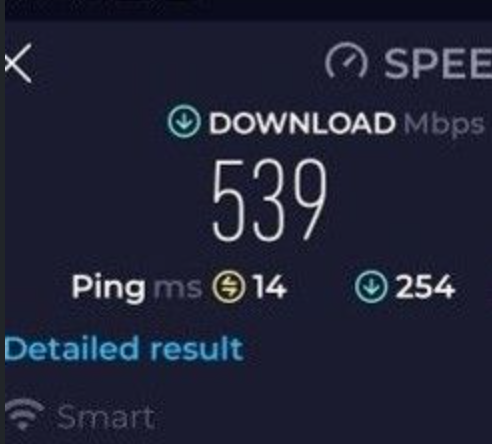
Task: Click the Ping label
Action: point(108,288)
